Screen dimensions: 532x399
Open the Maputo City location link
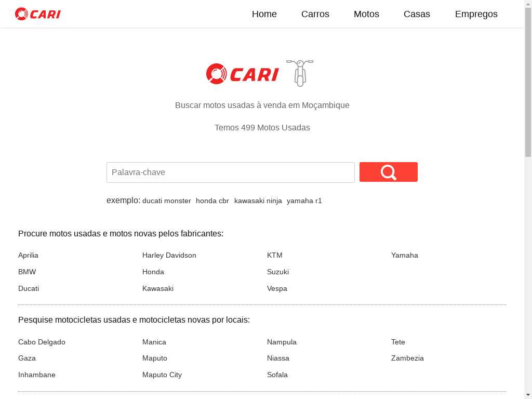click(162, 375)
